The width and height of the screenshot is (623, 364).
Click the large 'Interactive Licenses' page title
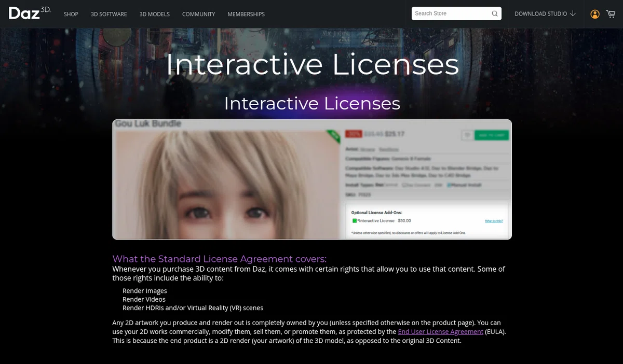312,64
